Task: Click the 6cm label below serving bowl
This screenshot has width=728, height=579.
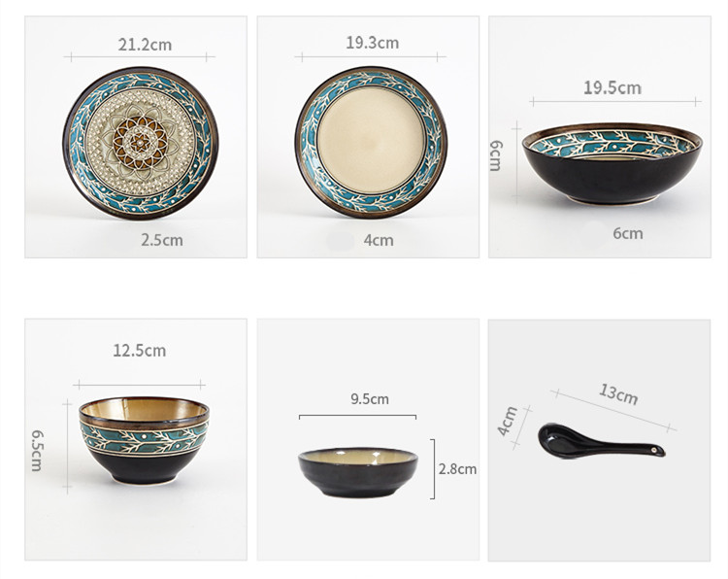Action: click(628, 233)
